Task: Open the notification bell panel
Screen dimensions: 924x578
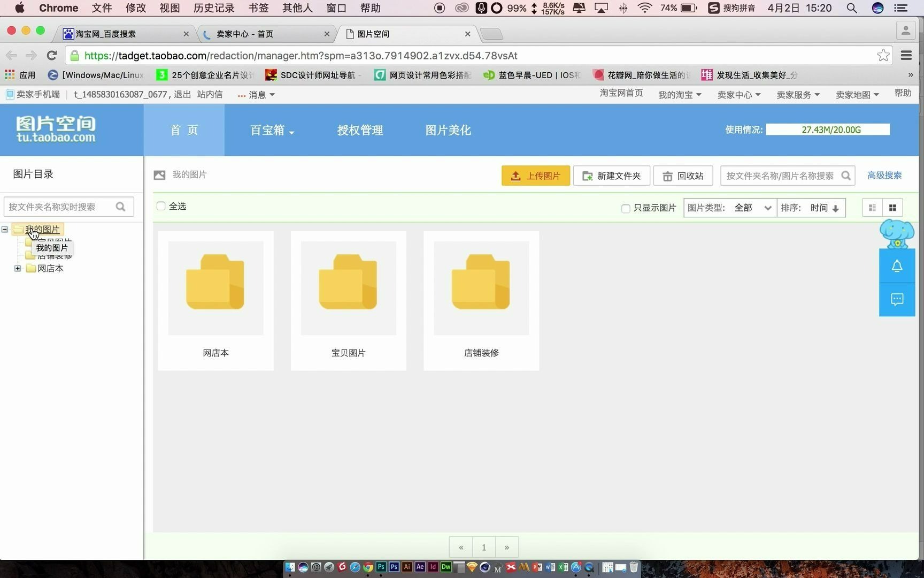Action: click(x=897, y=266)
